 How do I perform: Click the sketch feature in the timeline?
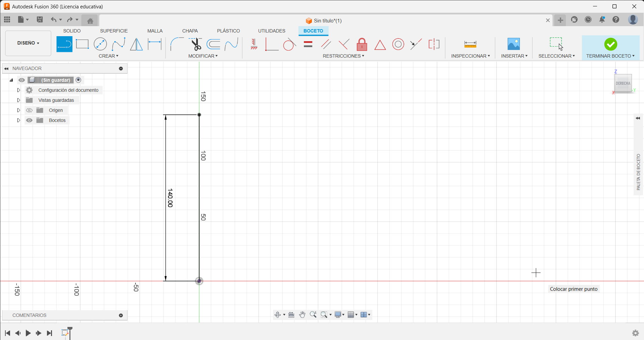tap(65, 333)
